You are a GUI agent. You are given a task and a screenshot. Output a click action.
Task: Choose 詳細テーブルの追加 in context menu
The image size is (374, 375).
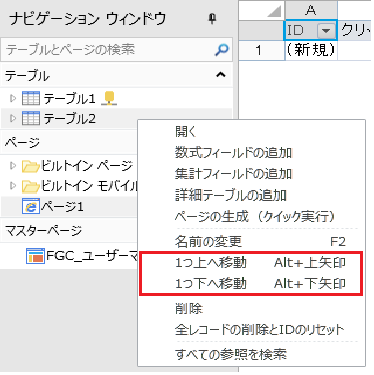click(x=252, y=195)
